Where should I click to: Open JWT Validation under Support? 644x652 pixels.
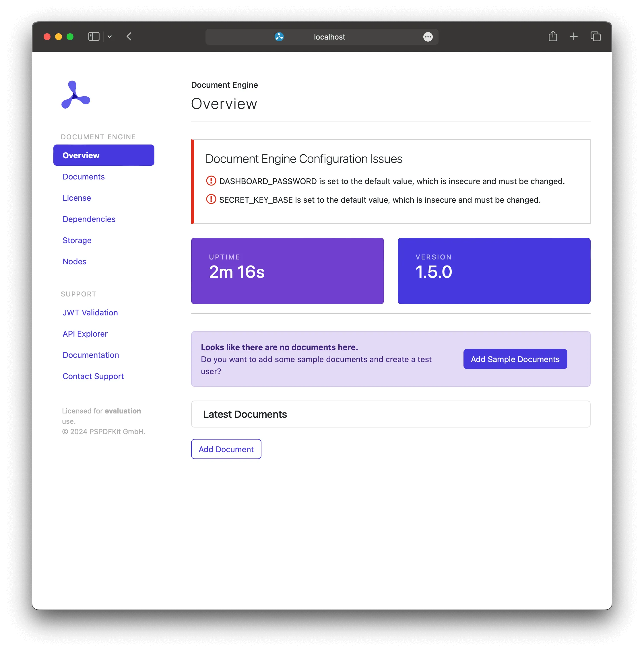90,313
